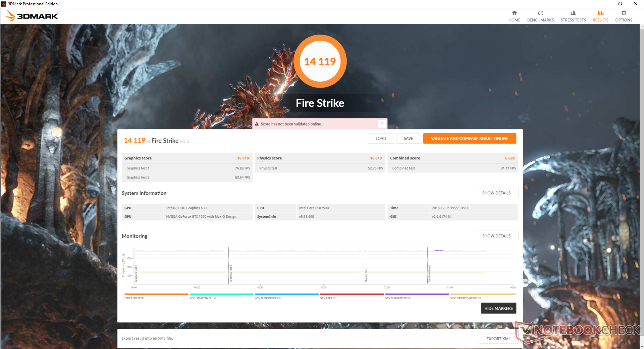
Task: Minimize the 3DMark window
Action: coord(605,4)
